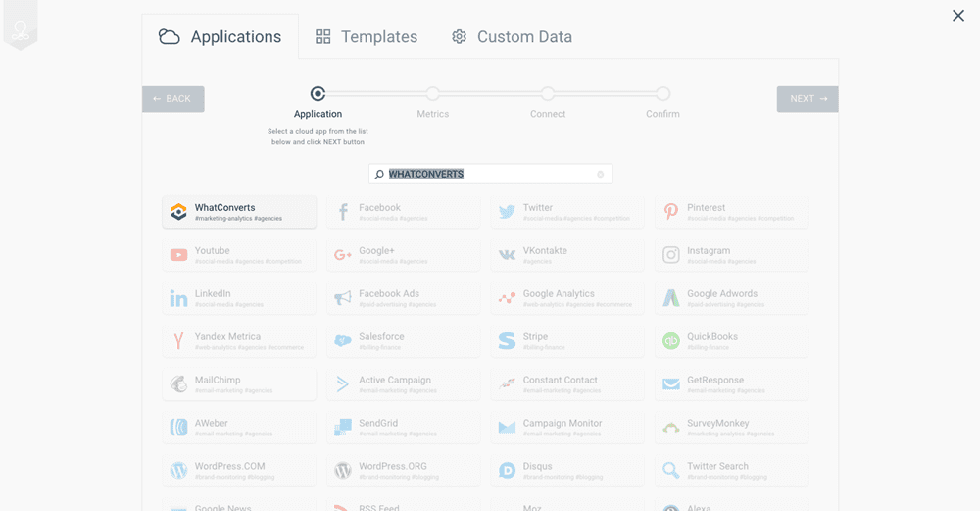Close the dialog with the X button

point(958,16)
